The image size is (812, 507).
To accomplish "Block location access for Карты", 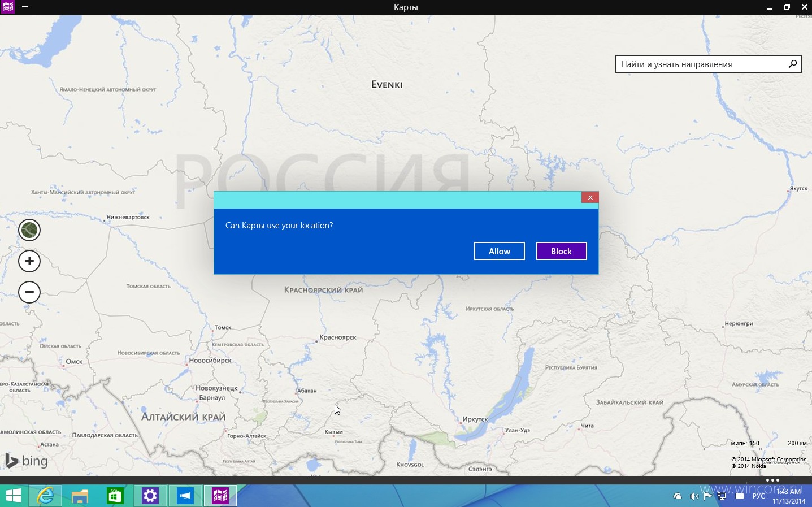I will (x=561, y=251).
